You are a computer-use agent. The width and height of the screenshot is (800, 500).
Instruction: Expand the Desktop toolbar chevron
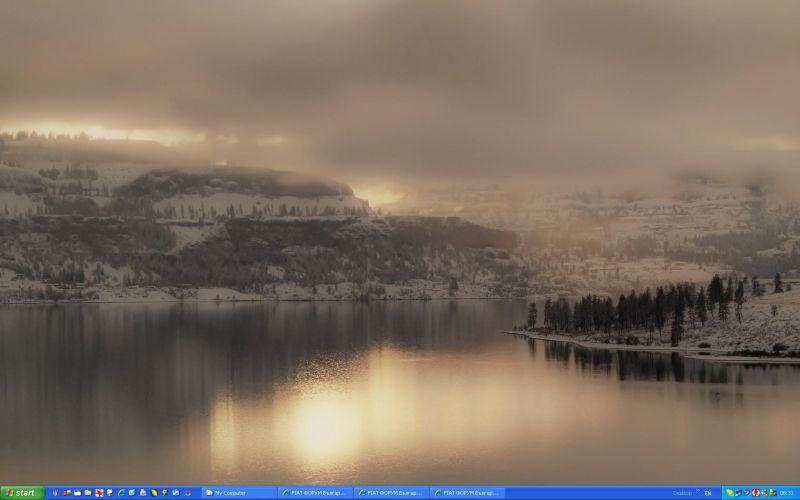(695, 493)
